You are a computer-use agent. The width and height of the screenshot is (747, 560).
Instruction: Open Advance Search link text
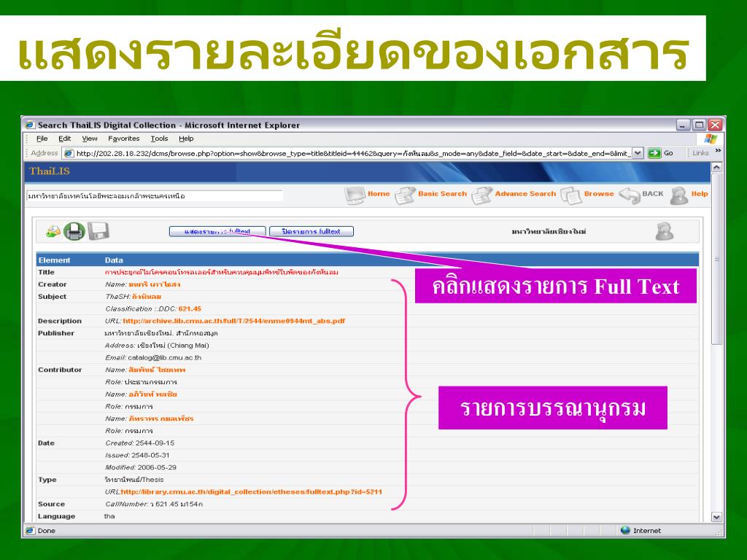tap(525, 194)
